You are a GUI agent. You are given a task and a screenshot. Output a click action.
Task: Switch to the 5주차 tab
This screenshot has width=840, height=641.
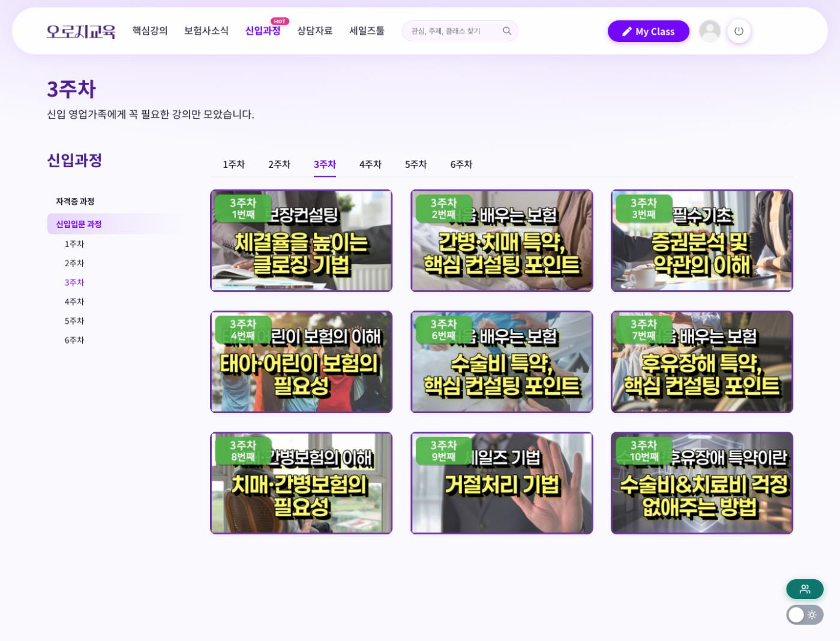pos(416,164)
